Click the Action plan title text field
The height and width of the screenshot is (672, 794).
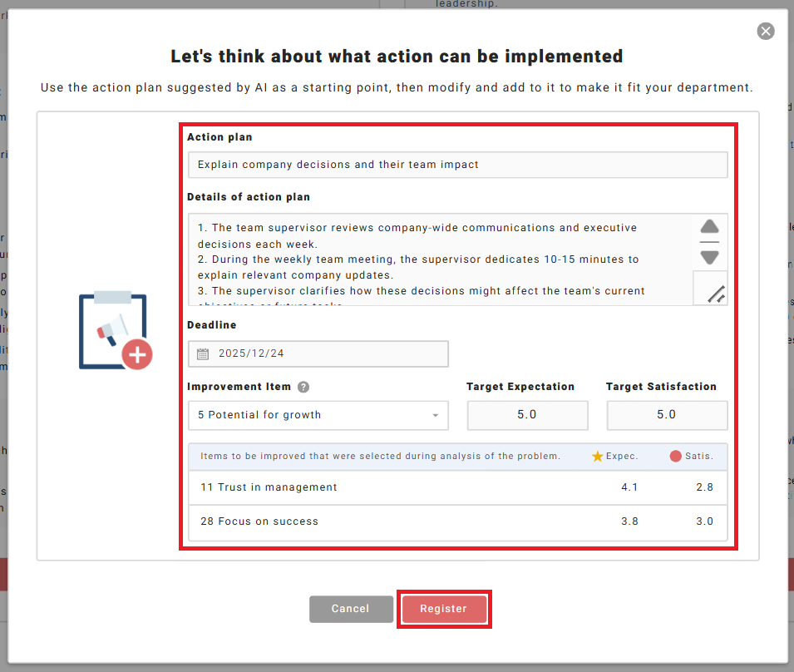[x=456, y=165]
